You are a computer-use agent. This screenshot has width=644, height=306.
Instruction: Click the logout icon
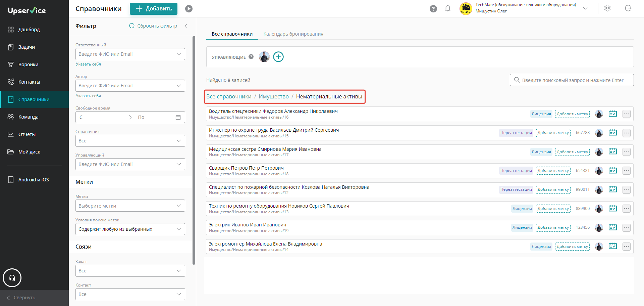pyautogui.click(x=628, y=8)
